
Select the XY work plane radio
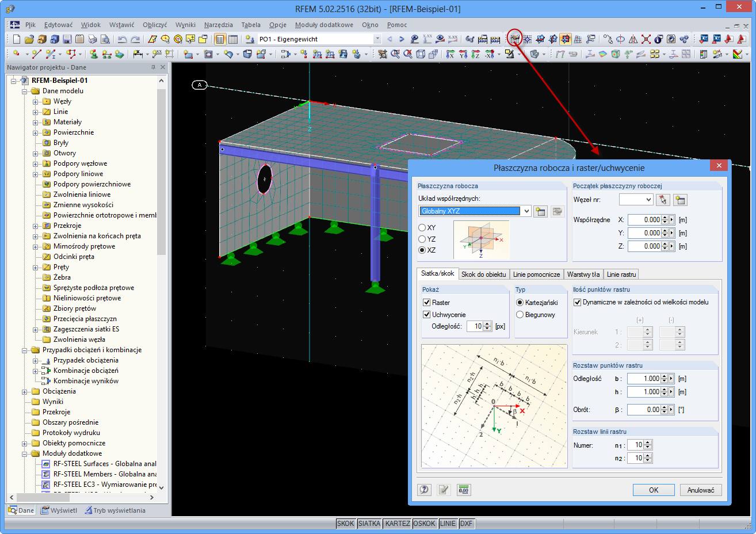[x=422, y=228]
